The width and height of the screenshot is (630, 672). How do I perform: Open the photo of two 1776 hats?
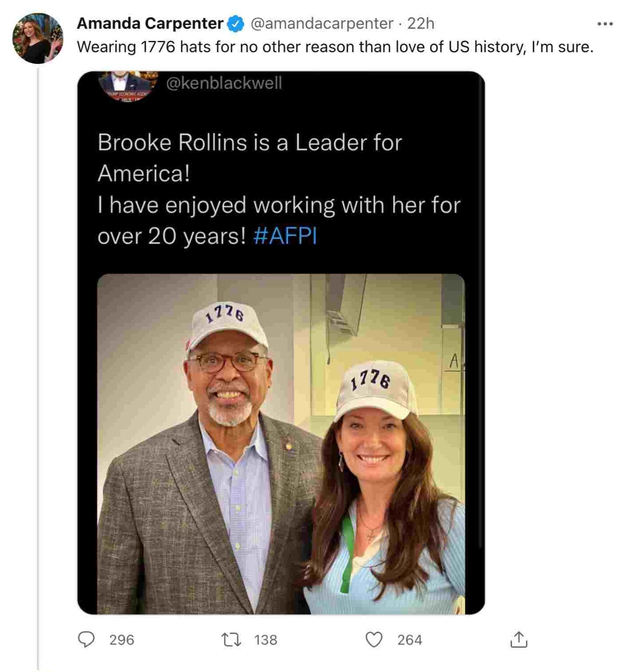tap(281, 444)
